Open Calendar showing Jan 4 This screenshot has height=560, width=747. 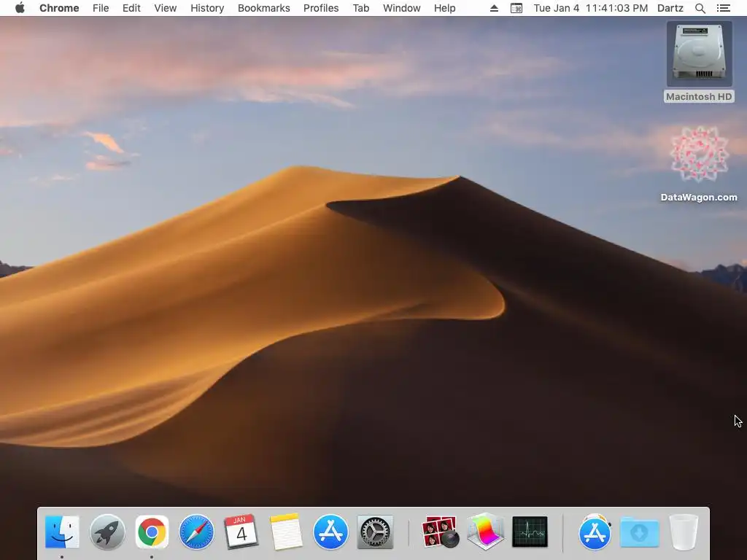click(241, 532)
